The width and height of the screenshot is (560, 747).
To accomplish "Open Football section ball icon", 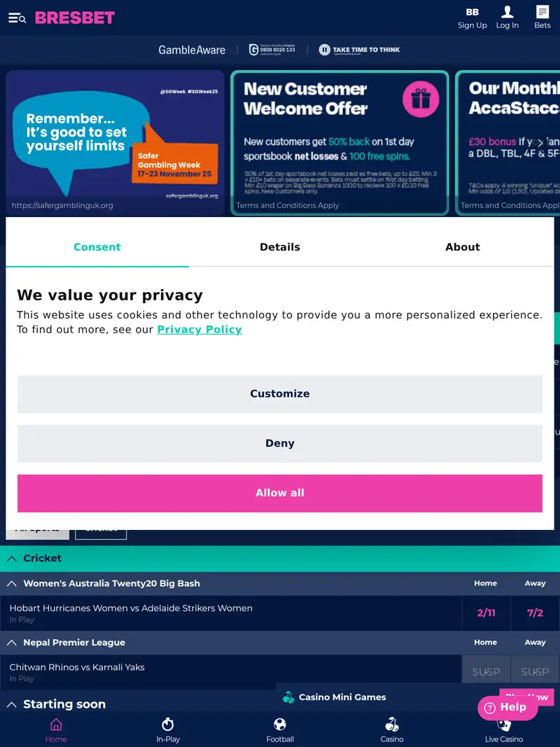I will click(280, 725).
